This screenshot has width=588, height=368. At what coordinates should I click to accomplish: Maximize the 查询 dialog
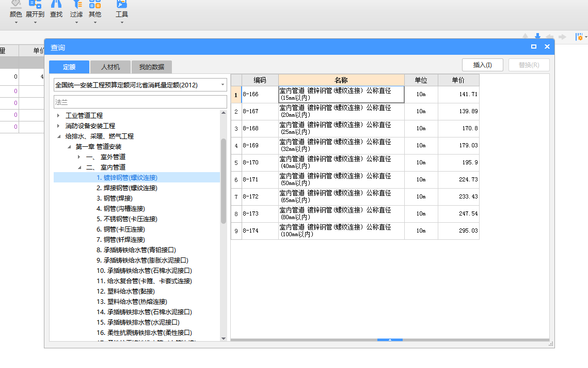(534, 47)
